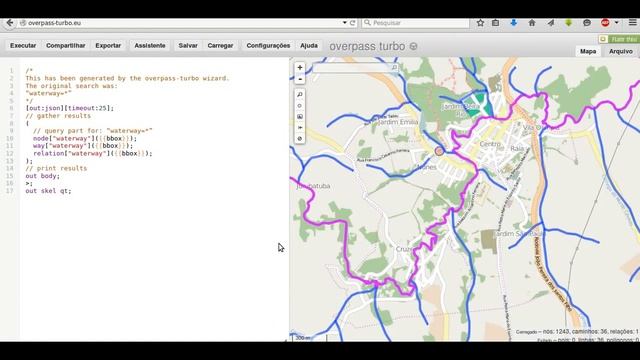Load a query with Carregar
Image resolution: width=640 pixels, height=360 pixels.
coord(220,46)
